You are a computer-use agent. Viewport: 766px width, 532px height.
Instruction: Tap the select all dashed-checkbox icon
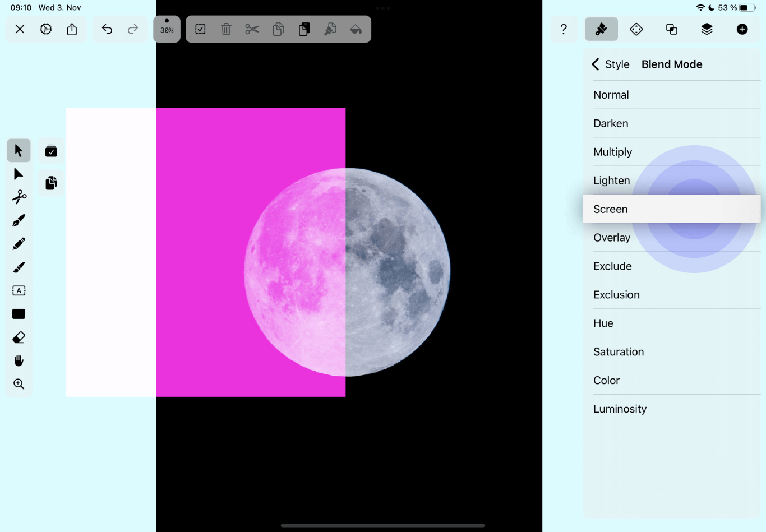coord(200,29)
